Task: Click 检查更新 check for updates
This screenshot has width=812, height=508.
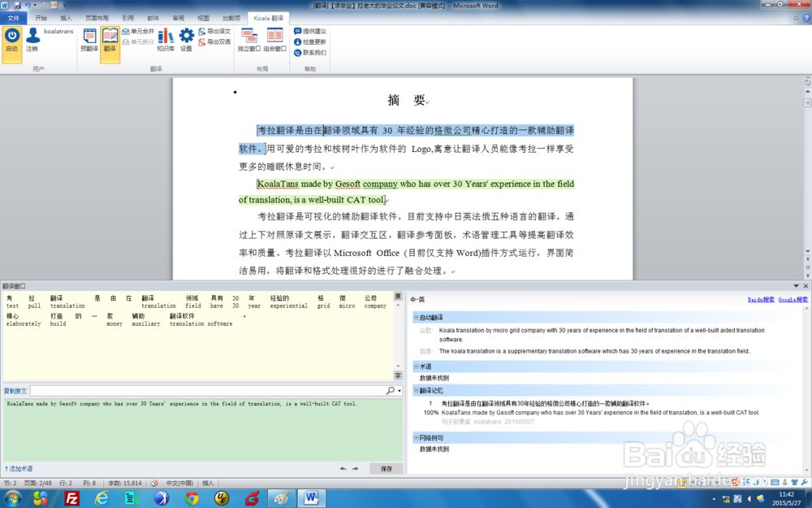Action: [309, 42]
